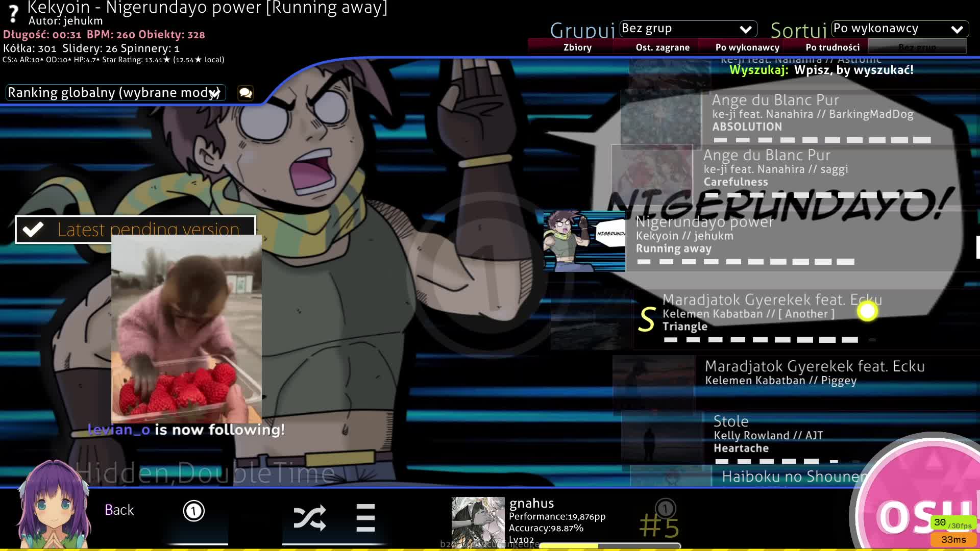980x551 pixels.
Task: Click the monkey strawberry image overlay
Action: click(x=186, y=329)
